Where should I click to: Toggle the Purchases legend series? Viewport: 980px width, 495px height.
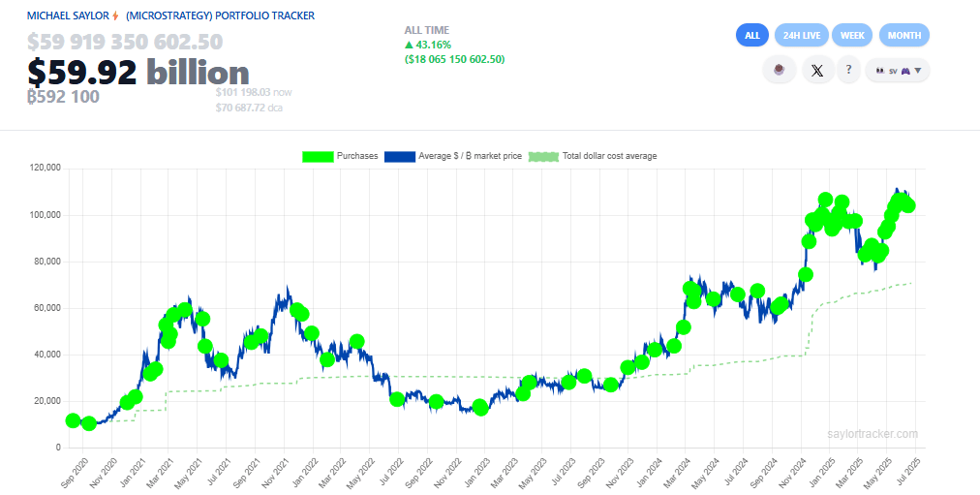click(340, 156)
